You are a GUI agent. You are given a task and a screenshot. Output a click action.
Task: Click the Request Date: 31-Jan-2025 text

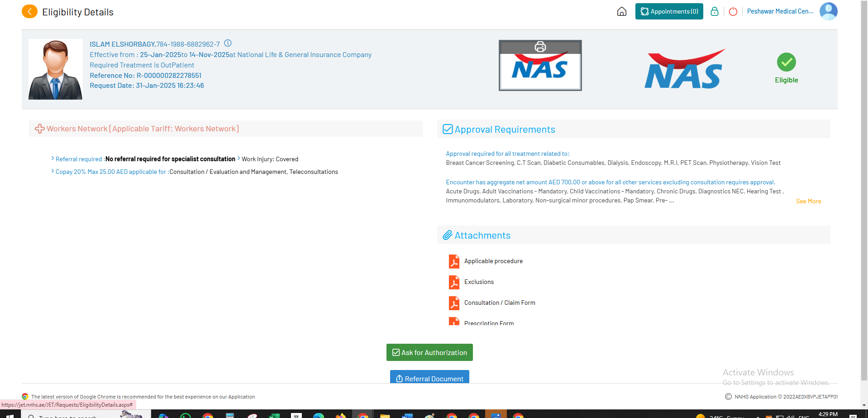click(147, 85)
